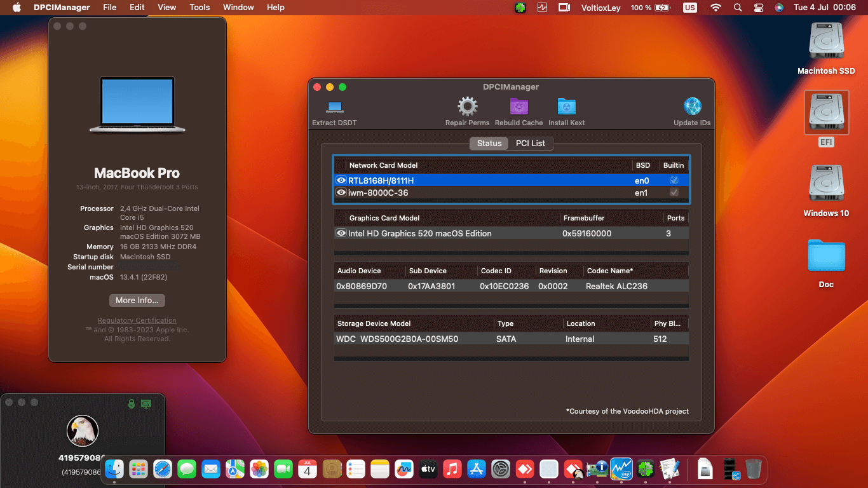Select the Windows 10 desktop drive
Image resolution: width=868 pixels, height=488 pixels.
[826, 191]
